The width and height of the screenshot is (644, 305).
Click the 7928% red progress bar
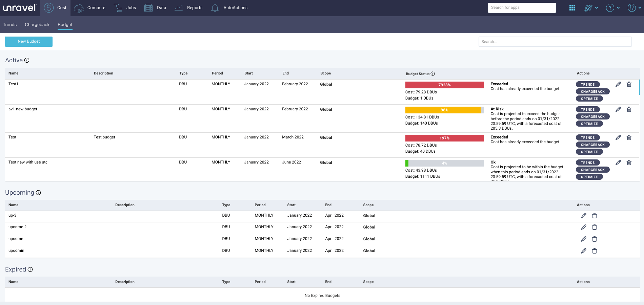click(x=444, y=85)
